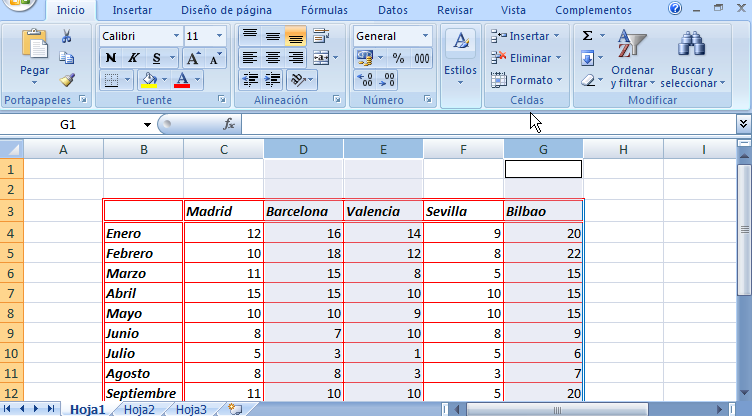This screenshot has width=752, height=416.
Task: Select cell containing Barcelona header
Action: tap(303, 211)
